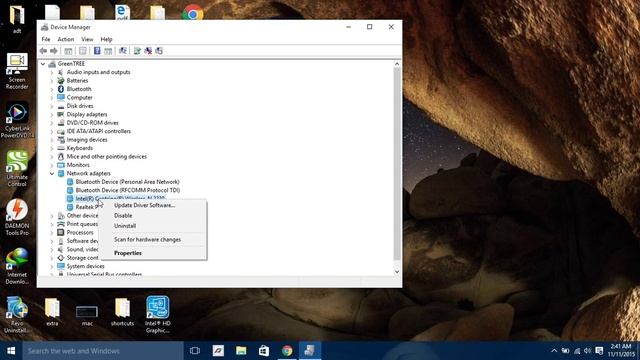
Task: Open the adt folder on the desktop
Action: [x=17, y=19]
